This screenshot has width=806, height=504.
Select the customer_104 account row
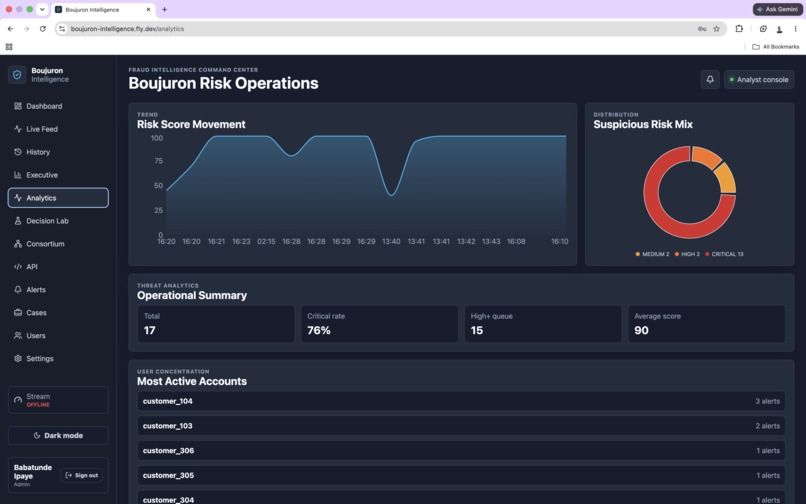(461, 401)
